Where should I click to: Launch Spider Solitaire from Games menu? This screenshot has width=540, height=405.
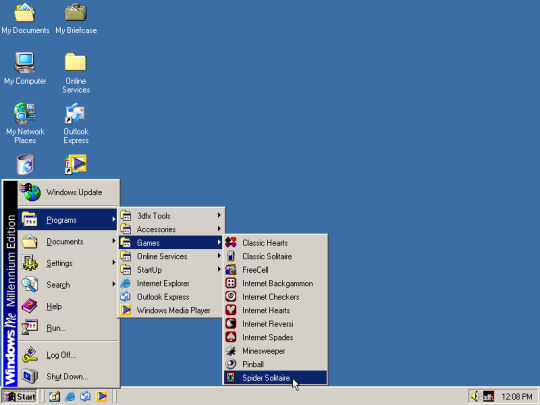point(275,377)
